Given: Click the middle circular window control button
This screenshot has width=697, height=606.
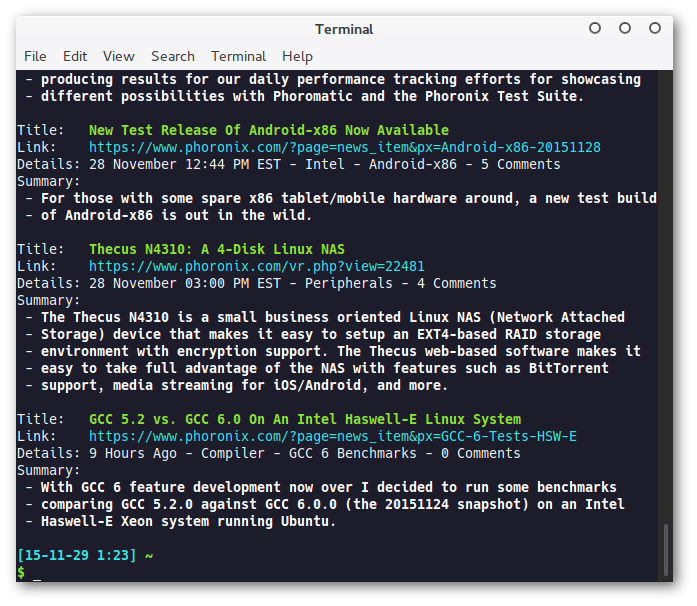Looking at the screenshot, I should coord(625,28).
